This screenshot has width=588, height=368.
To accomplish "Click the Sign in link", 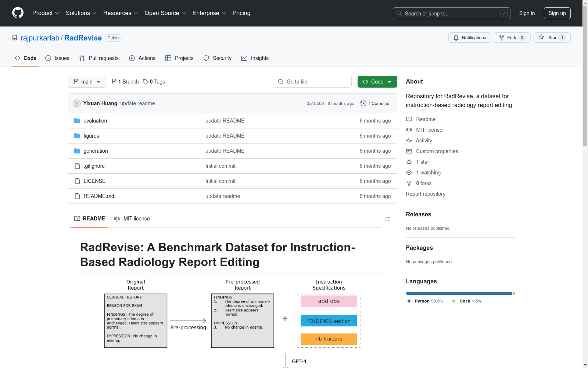I will pyautogui.click(x=527, y=13).
